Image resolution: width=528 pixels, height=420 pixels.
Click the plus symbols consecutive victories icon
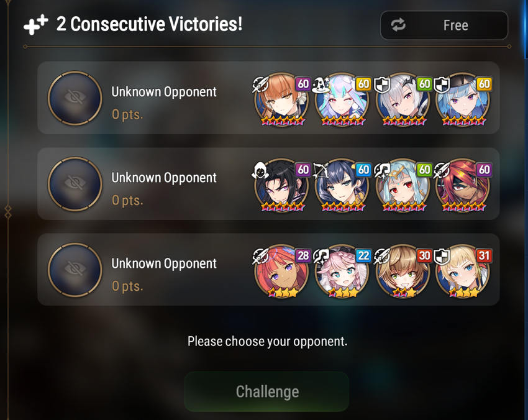click(x=35, y=25)
